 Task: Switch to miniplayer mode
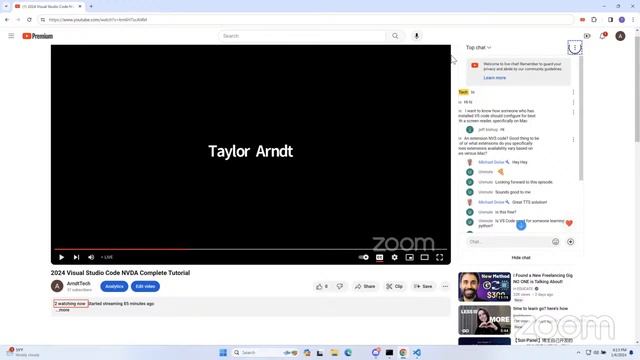pos(409,257)
